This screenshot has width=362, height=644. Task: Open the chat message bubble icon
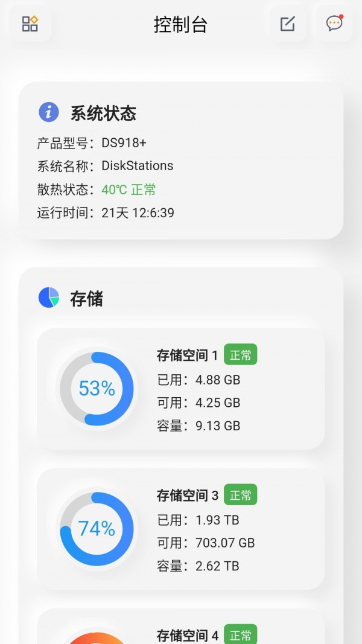[x=334, y=24]
